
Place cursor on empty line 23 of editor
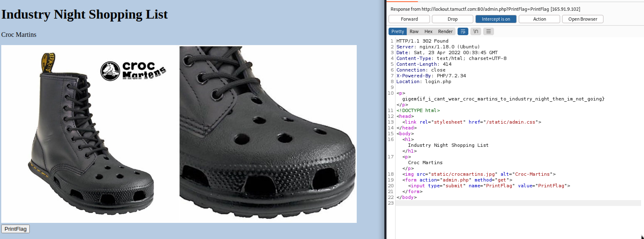coord(518,203)
